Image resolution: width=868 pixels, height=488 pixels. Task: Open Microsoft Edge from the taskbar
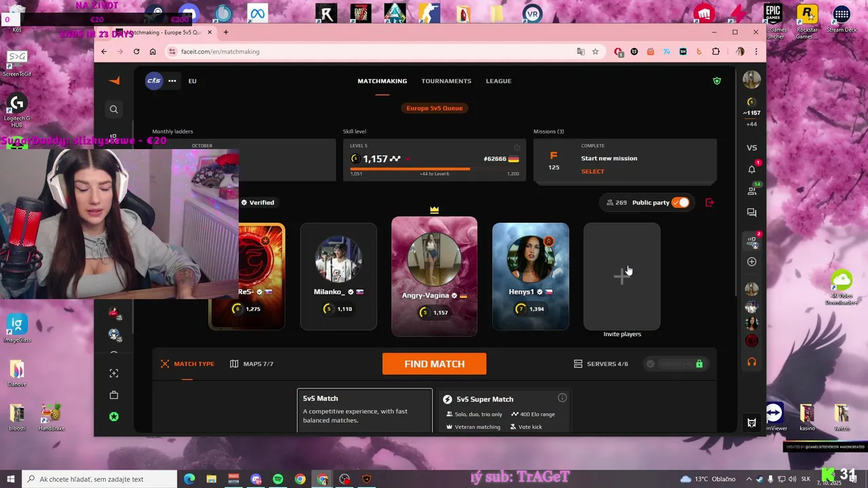[189, 479]
